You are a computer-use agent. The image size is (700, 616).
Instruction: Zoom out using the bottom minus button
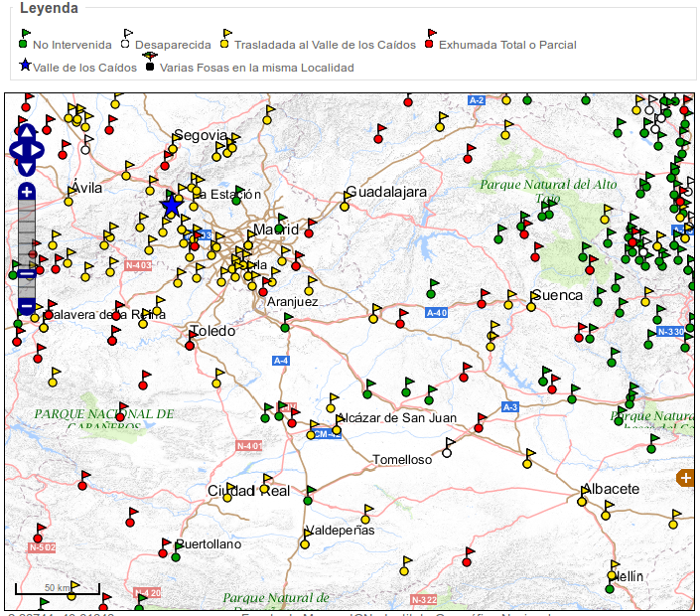point(27,307)
